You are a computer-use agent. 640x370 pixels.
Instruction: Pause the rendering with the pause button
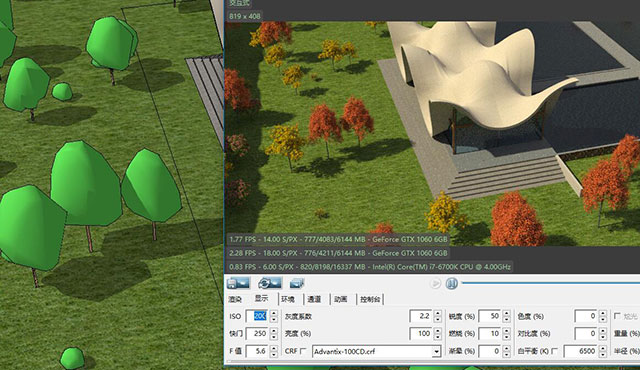[x=451, y=283]
